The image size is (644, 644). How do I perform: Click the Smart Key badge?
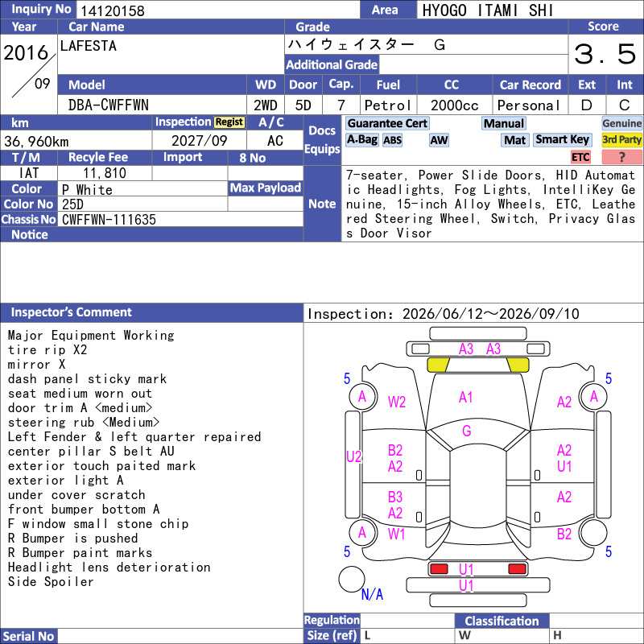[x=562, y=139]
